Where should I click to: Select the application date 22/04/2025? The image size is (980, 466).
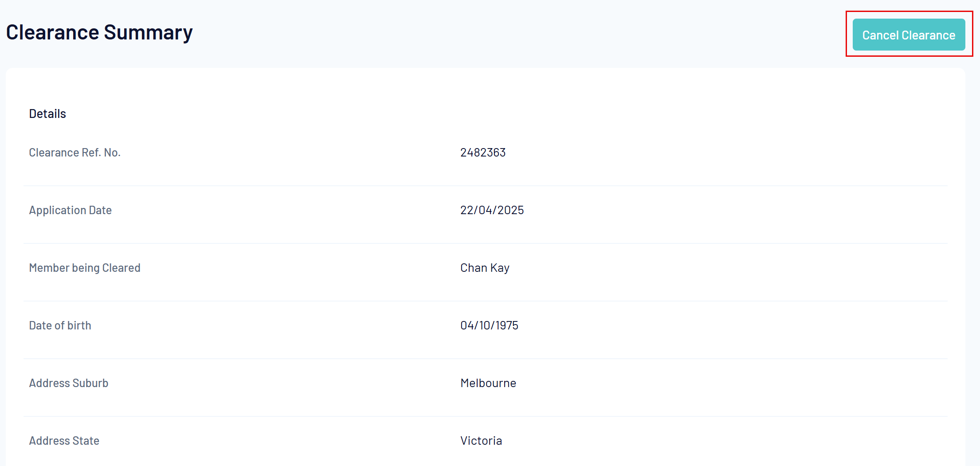click(492, 210)
